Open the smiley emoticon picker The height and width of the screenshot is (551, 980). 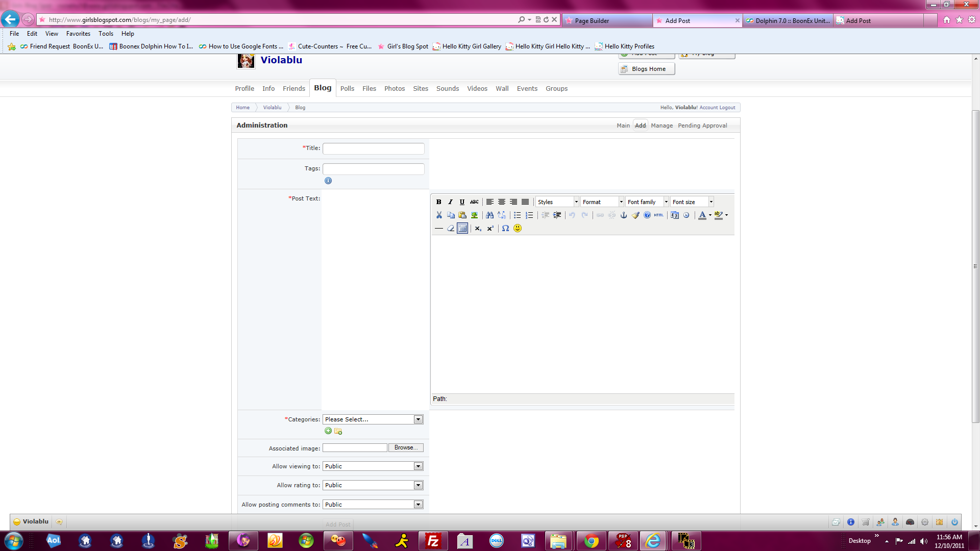[518, 229]
